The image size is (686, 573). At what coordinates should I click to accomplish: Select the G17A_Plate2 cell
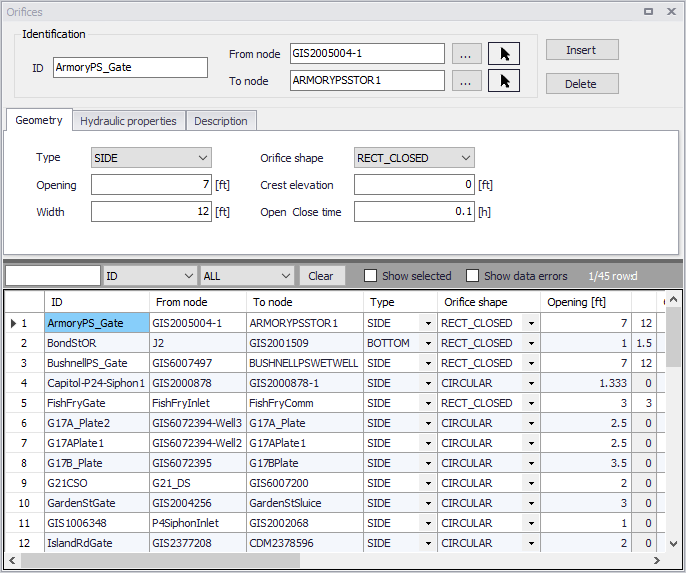tap(97, 423)
